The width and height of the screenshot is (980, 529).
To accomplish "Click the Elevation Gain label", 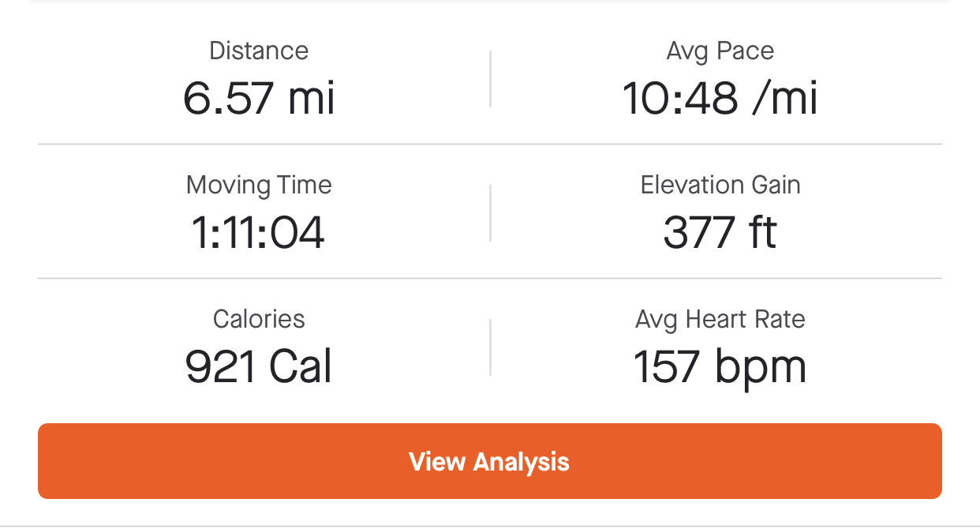I will click(x=720, y=185).
